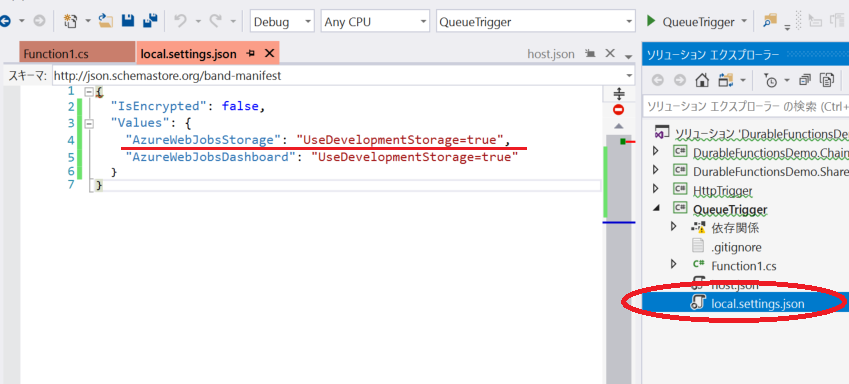
Task: Click the Solution Explorer search box
Action: [x=745, y=107]
